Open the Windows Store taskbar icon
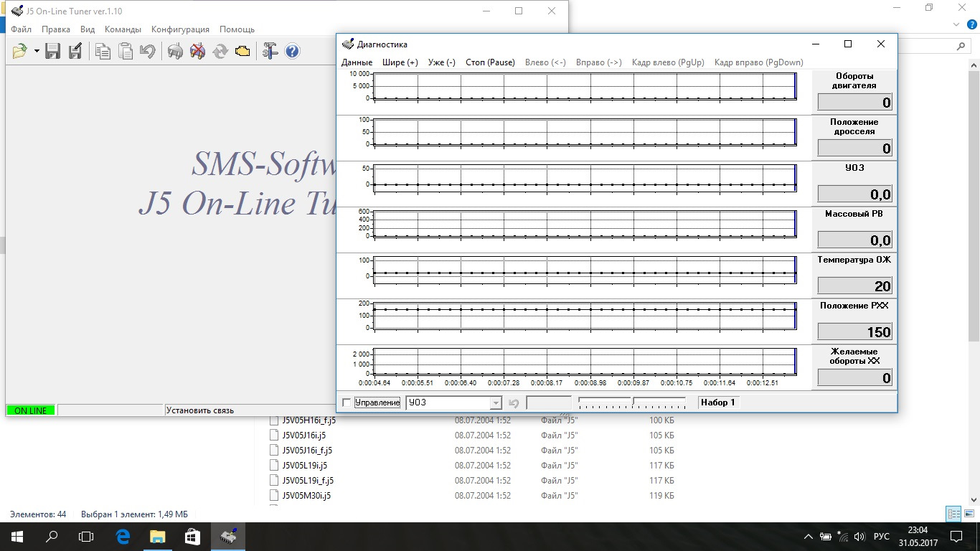Screen dimensions: 980x551 click(192, 536)
